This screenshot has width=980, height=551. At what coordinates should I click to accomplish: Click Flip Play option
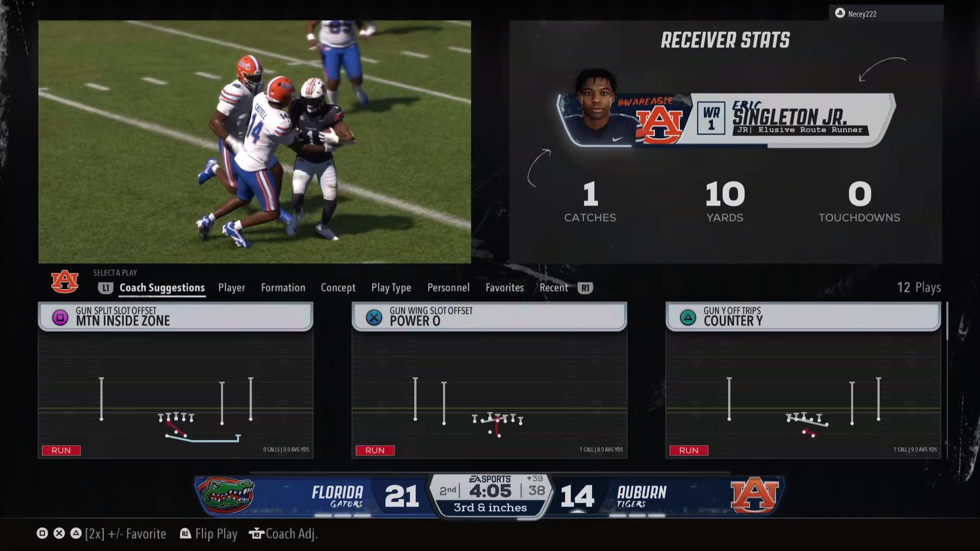pos(216,534)
